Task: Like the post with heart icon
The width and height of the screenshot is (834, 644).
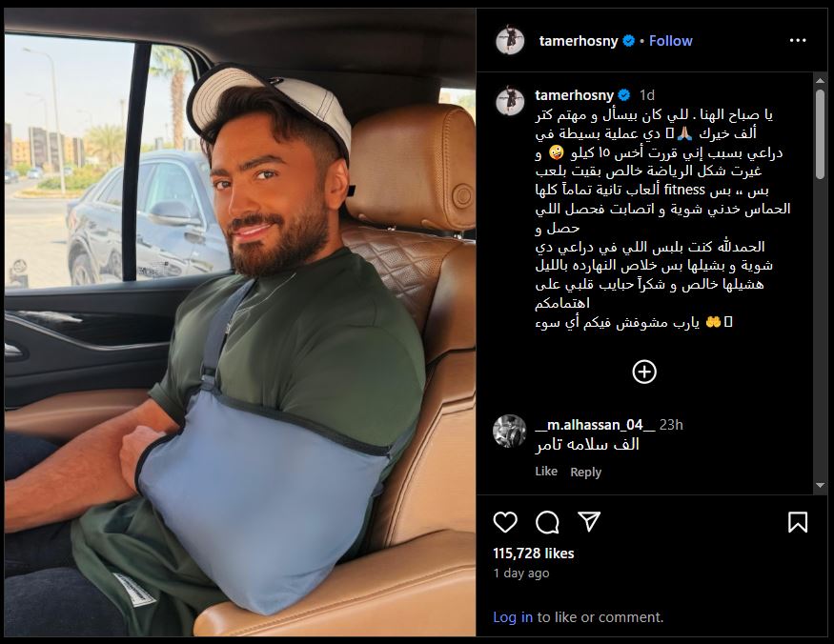Action: pyautogui.click(x=505, y=522)
